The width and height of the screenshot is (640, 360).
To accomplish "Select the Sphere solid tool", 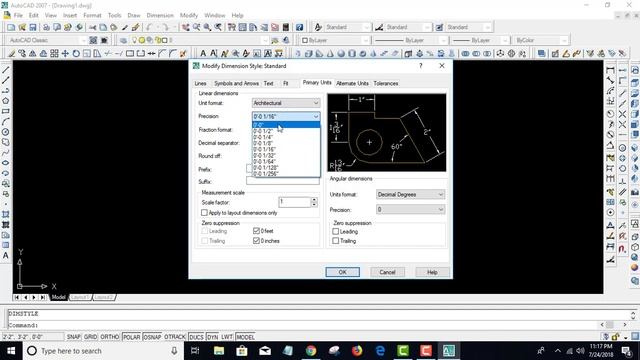I will point(341,53).
